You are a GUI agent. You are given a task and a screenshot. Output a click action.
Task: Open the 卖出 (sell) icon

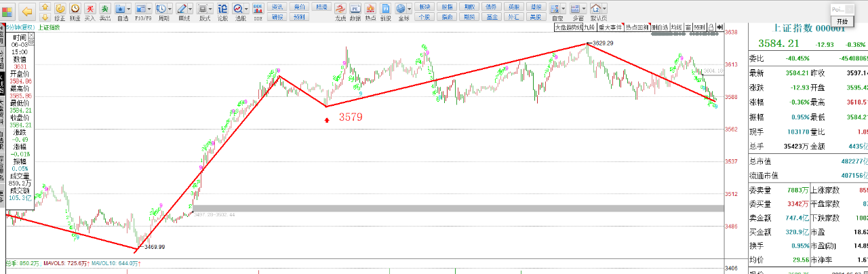105,11
